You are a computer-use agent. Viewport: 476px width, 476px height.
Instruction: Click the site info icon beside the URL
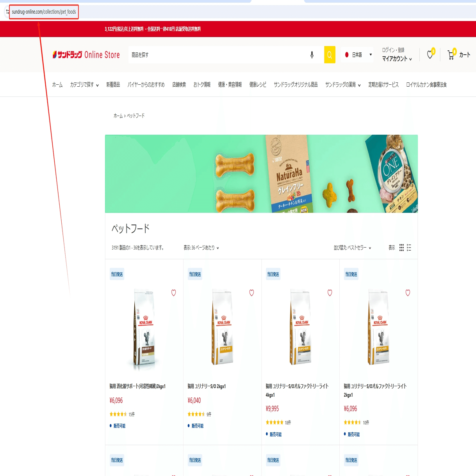tap(7, 12)
